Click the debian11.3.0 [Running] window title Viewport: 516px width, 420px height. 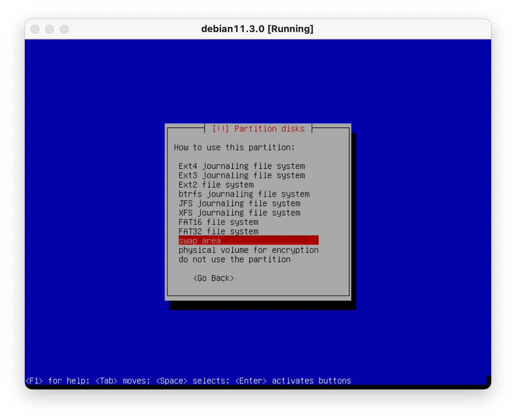[257, 29]
